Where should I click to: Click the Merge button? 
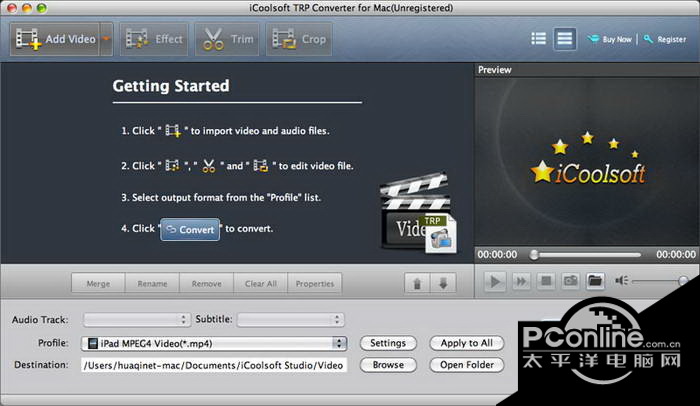(98, 284)
